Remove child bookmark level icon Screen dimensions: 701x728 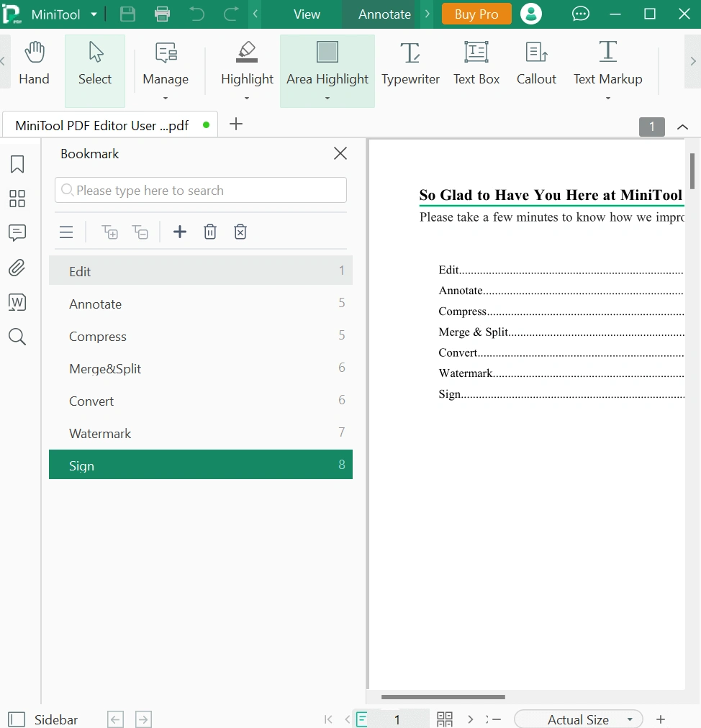(140, 232)
